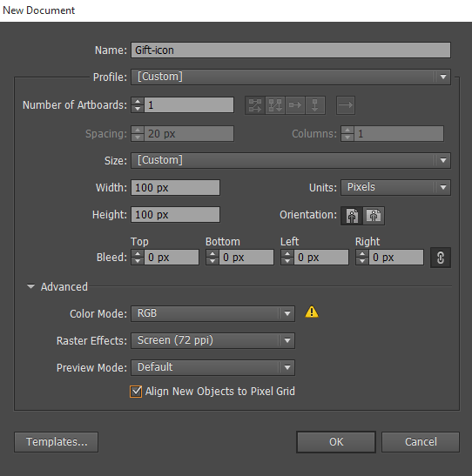Viewport: 472px width, 476px height.
Task: Select Grid by Row artboard layout icon
Action: (255, 105)
